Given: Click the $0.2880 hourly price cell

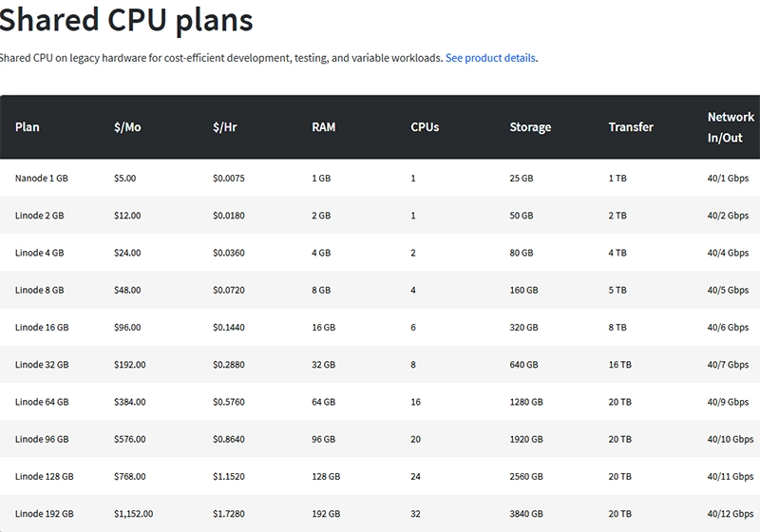Looking at the screenshot, I should pos(229,365).
